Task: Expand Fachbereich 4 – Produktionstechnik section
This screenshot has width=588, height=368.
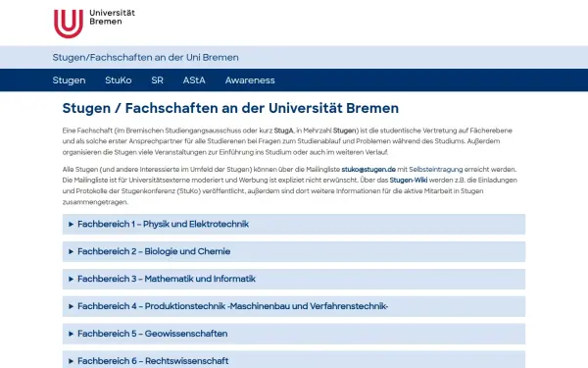Action: click(294, 306)
